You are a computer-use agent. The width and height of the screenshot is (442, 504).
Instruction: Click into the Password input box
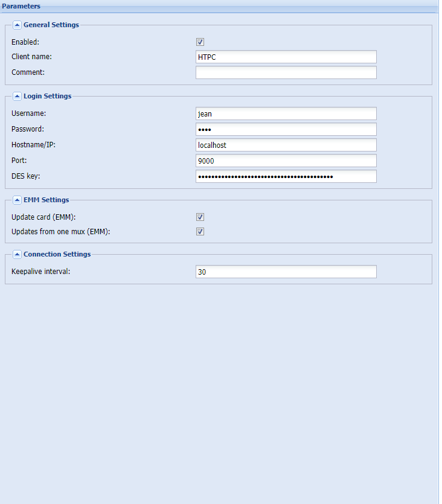[286, 129]
